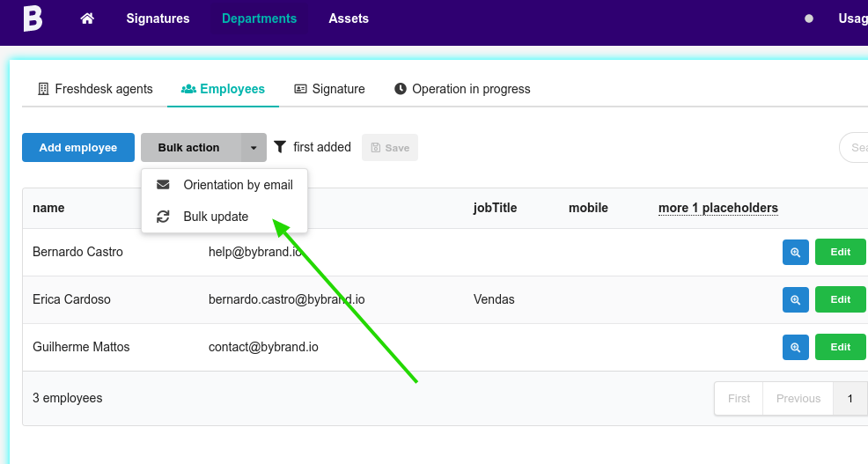The image size is (868, 464).
Task: Open Operation in progress tab
Action: tap(462, 89)
